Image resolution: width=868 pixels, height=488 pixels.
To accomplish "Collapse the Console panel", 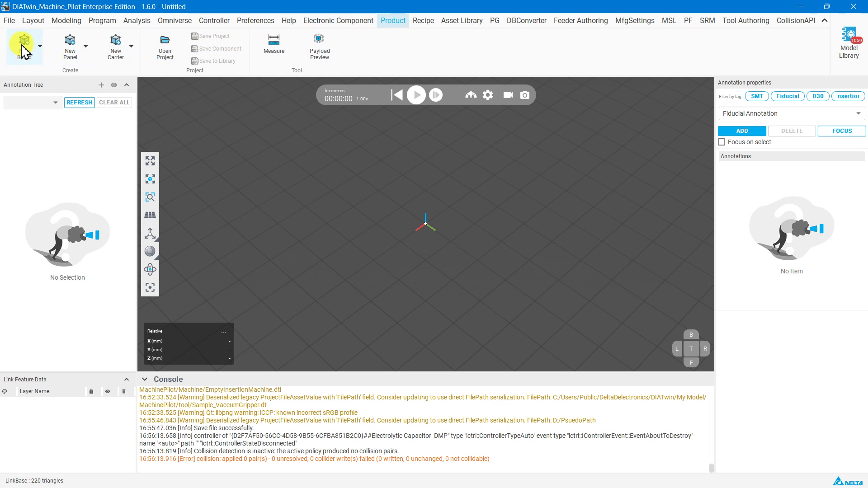I will click(145, 380).
